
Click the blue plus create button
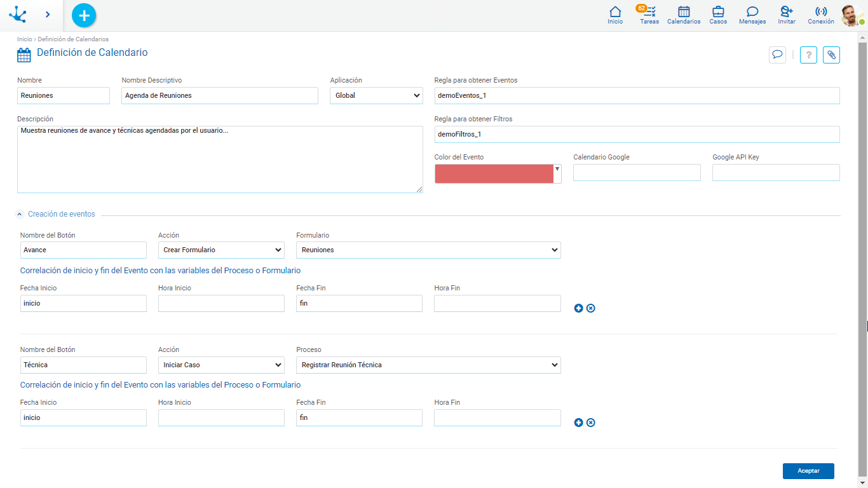pyautogui.click(x=84, y=15)
